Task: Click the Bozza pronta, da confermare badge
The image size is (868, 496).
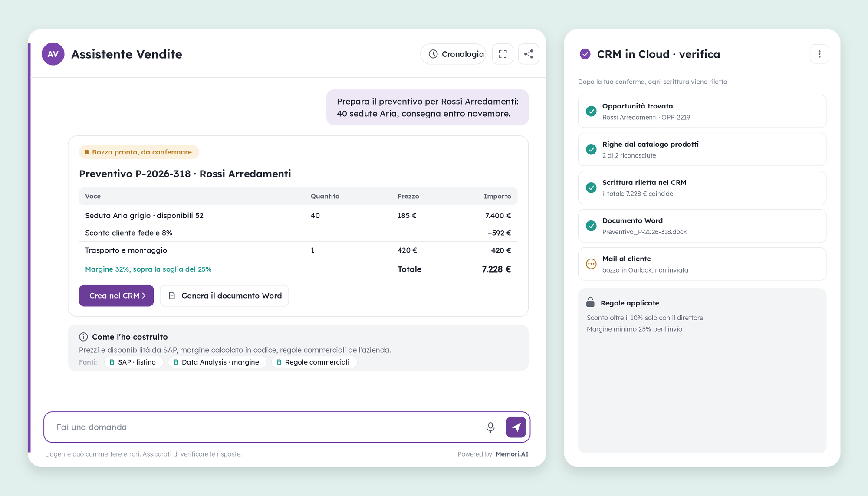Action: coord(139,152)
